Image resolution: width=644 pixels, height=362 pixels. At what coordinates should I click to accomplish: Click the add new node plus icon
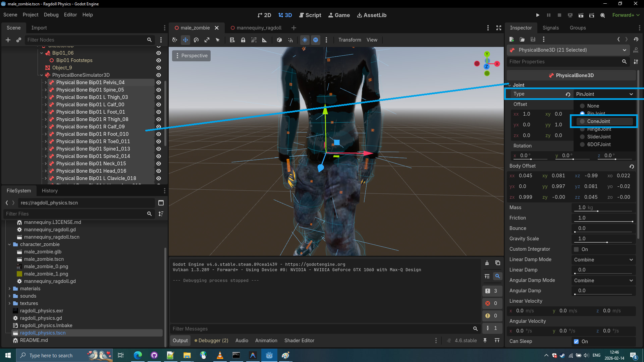pos(8,40)
